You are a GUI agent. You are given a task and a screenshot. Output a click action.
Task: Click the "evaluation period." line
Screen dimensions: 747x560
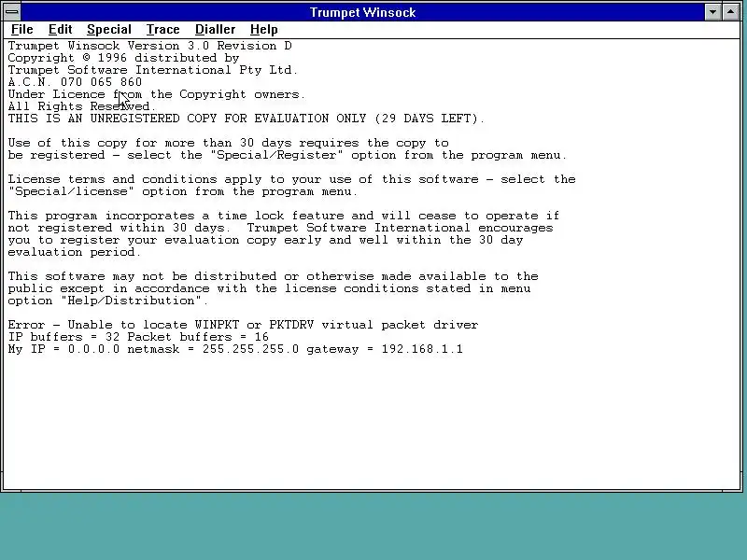pyautogui.click(x=75, y=252)
